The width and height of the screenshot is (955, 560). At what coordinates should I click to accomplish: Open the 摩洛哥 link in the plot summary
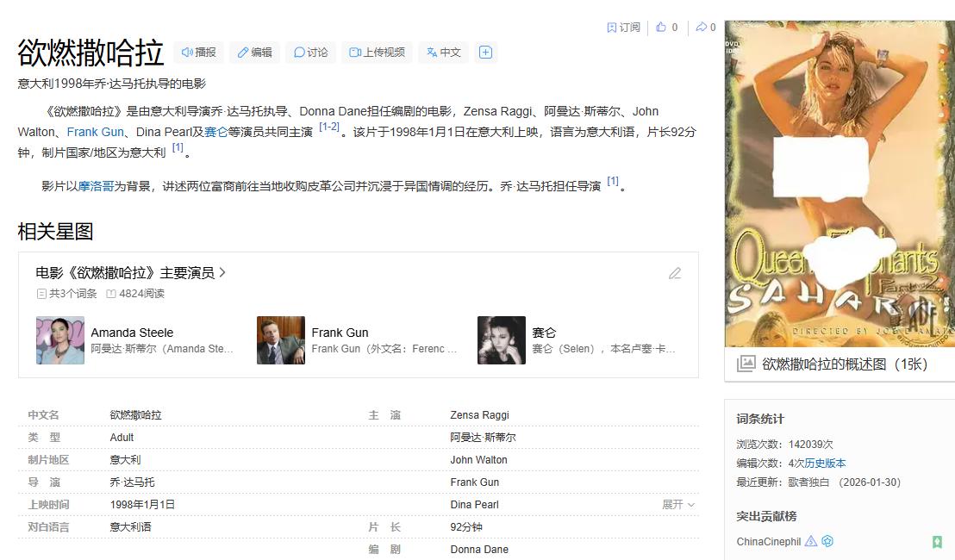pyautogui.click(x=97, y=186)
